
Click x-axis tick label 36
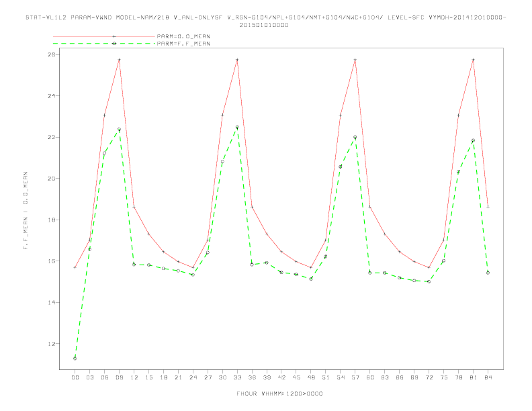pyautogui.click(x=252, y=377)
